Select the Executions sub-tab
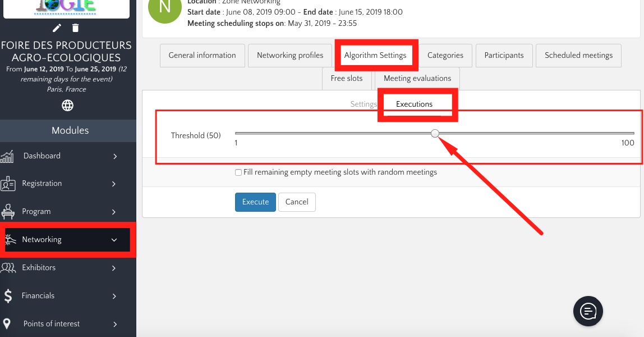Viewport: 644px width, 337px height. pyautogui.click(x=414, y=104)
